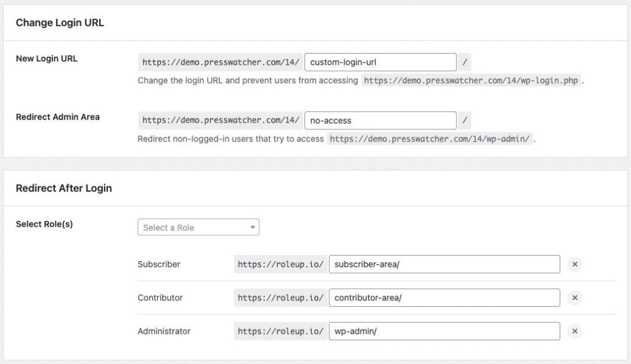
Task: Click the wp-login.php URL in the description
Action: coord(471,81)
